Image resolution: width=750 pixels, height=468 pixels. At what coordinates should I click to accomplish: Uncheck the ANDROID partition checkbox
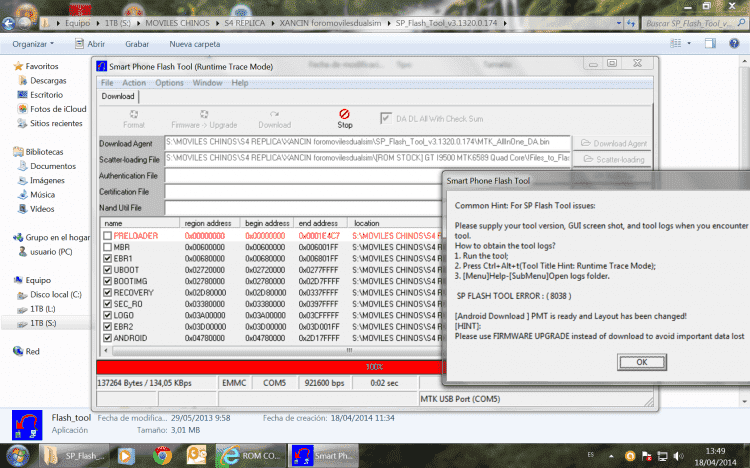point(108,338)
